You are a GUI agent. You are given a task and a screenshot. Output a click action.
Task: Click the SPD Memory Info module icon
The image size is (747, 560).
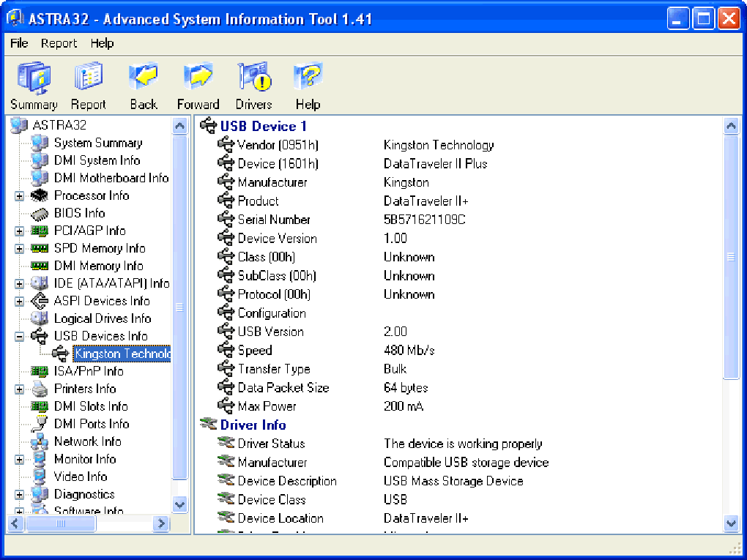pos(40,249)
